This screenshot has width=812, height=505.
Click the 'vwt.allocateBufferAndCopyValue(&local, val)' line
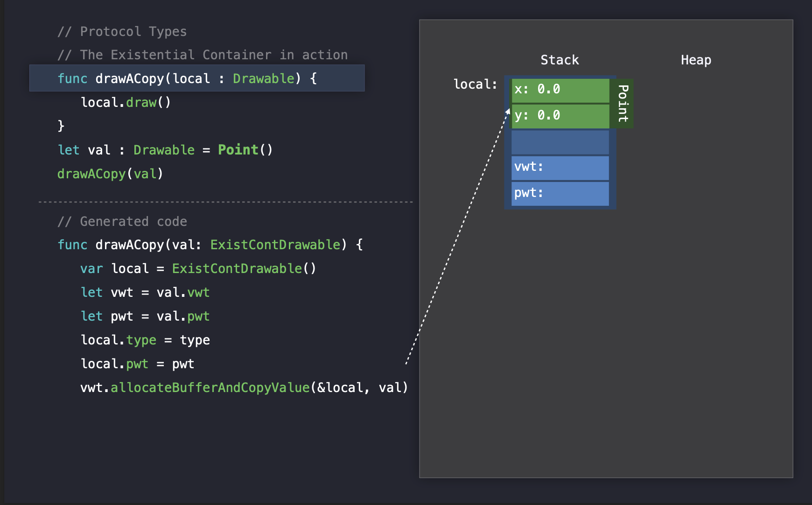click(244, 387)
